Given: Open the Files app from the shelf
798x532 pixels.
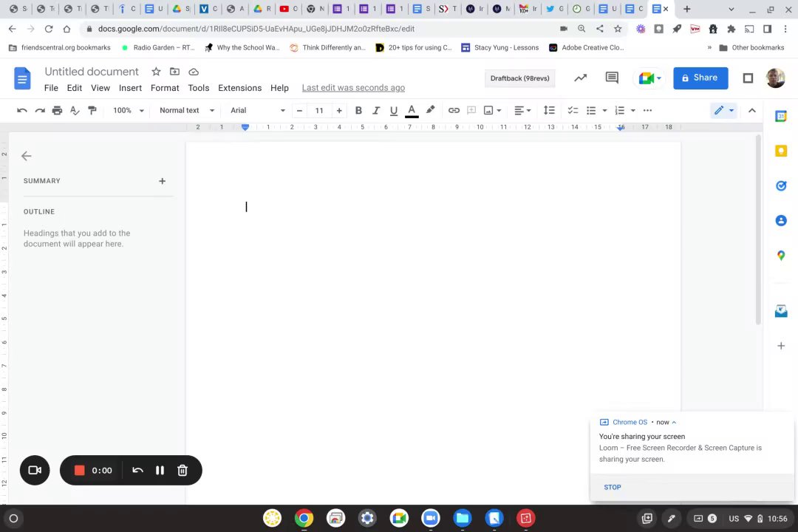Looking at the screenshot, I should click(x=462, y=518).
